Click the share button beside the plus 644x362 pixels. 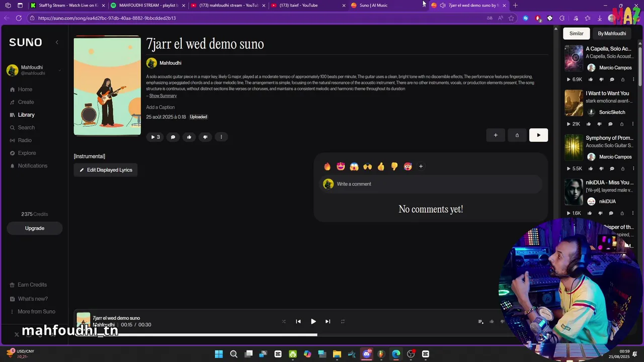517,135
